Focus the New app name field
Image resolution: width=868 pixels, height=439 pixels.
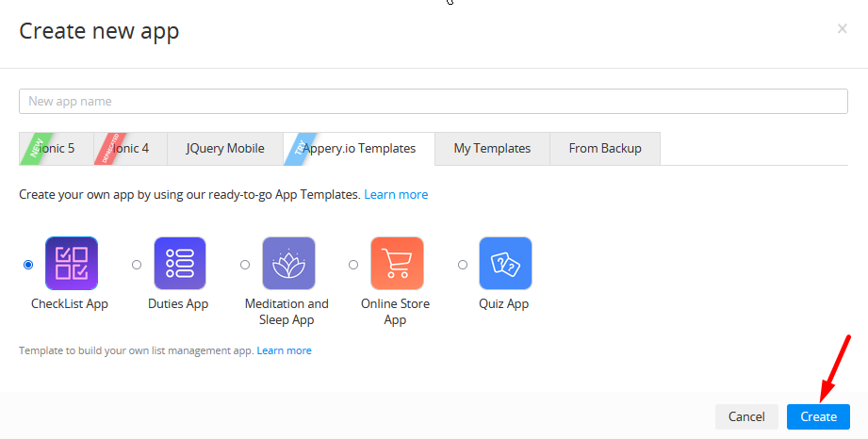tap(434, 102)
